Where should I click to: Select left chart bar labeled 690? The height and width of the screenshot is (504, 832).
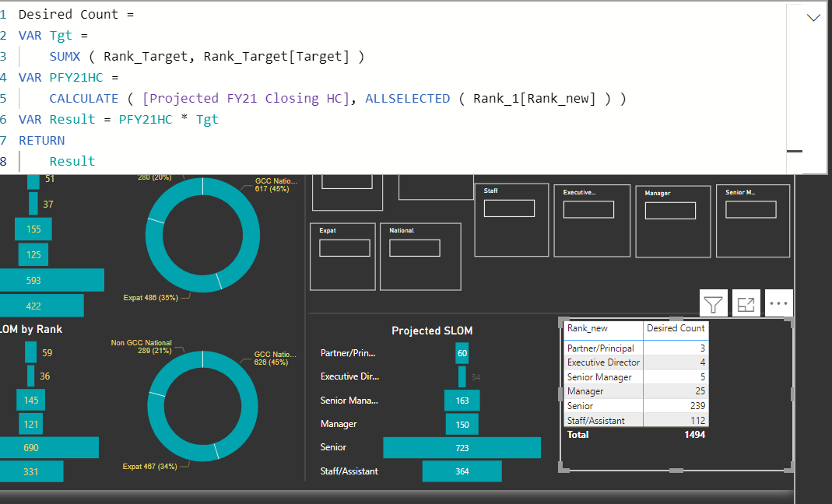[49, 448]
